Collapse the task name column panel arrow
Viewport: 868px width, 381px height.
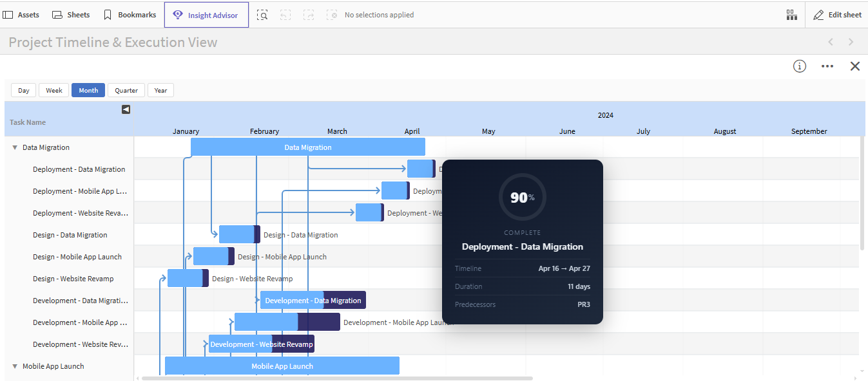126,109
